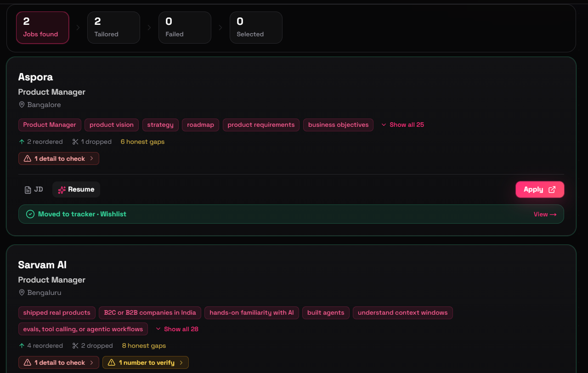Click the Moved to tracker · Wishlist text
This screenshot has width=588, height=373.
click(82, 214)
